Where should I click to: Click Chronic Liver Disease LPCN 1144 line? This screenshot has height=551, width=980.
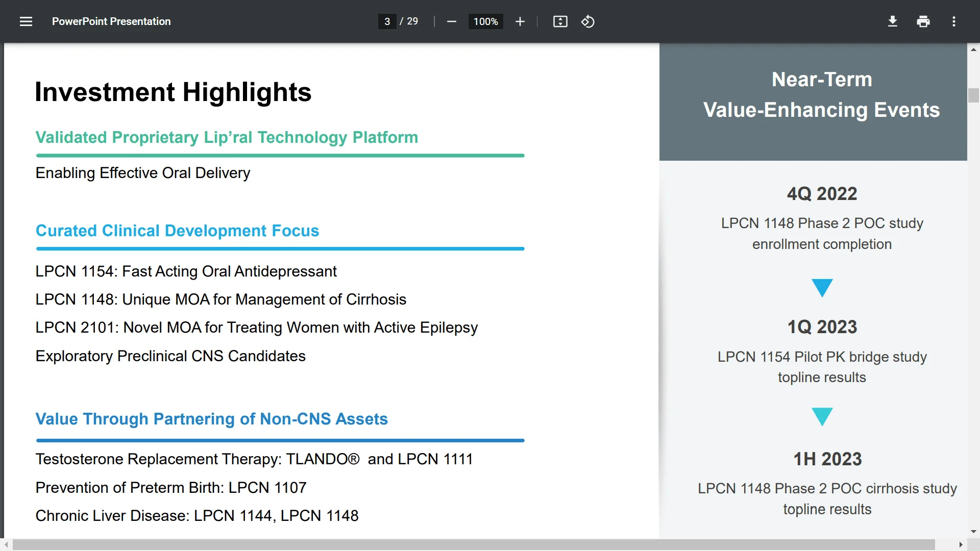197,516
